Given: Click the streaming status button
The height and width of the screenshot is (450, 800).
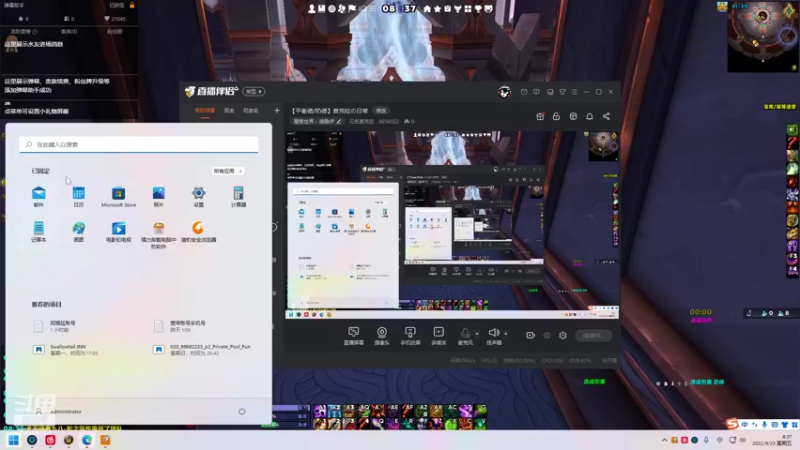Looking at the screenshot, I should tap(593, 335).
